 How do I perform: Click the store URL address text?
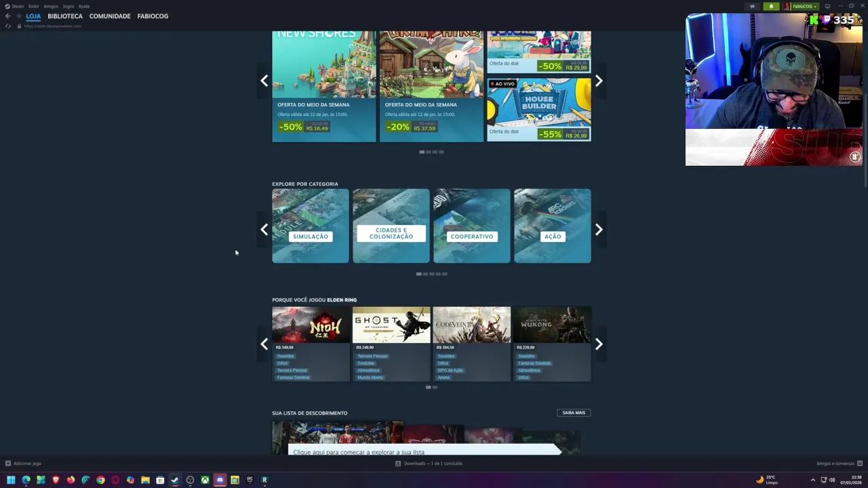(x=53, y=26)
